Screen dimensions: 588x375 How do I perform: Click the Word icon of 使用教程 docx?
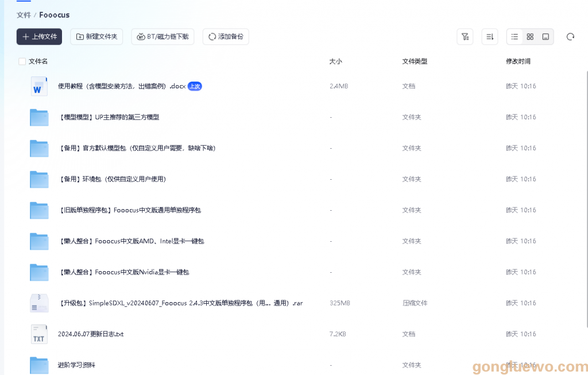pos(39,86)
